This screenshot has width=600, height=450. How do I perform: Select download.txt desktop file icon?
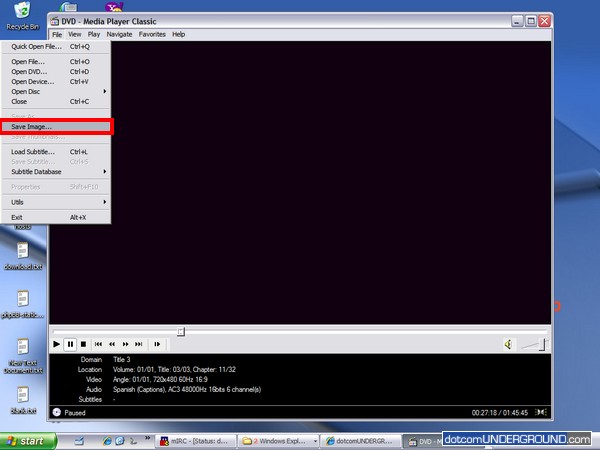click(23, 256)
